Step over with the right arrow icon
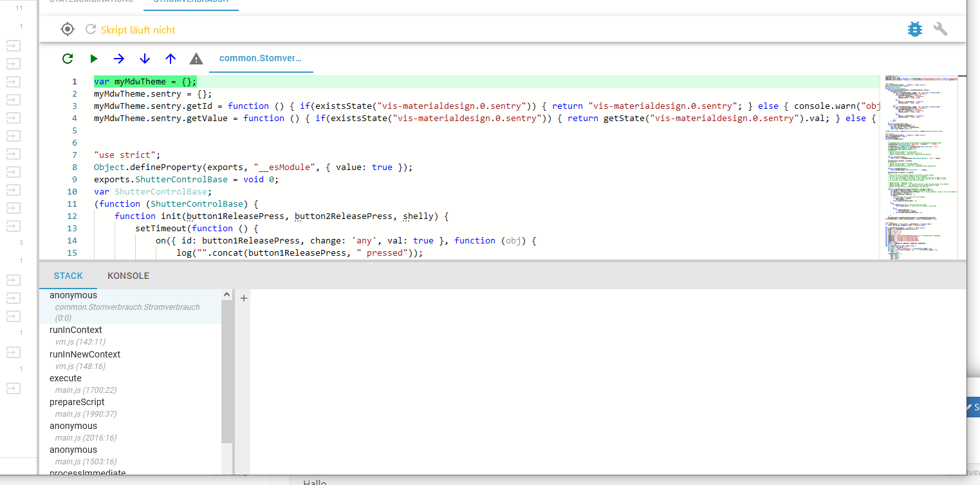This screenshot has height=485, width=980. (x=119, y=59)
